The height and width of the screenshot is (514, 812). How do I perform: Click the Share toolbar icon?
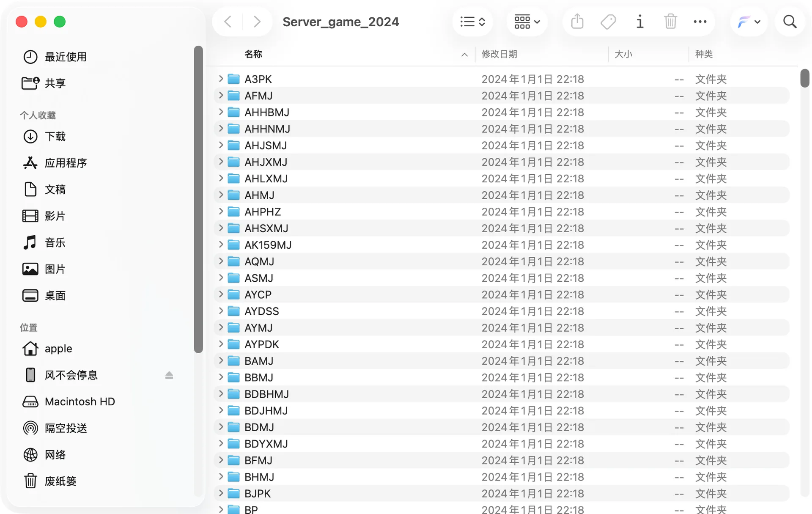point(577,22)
